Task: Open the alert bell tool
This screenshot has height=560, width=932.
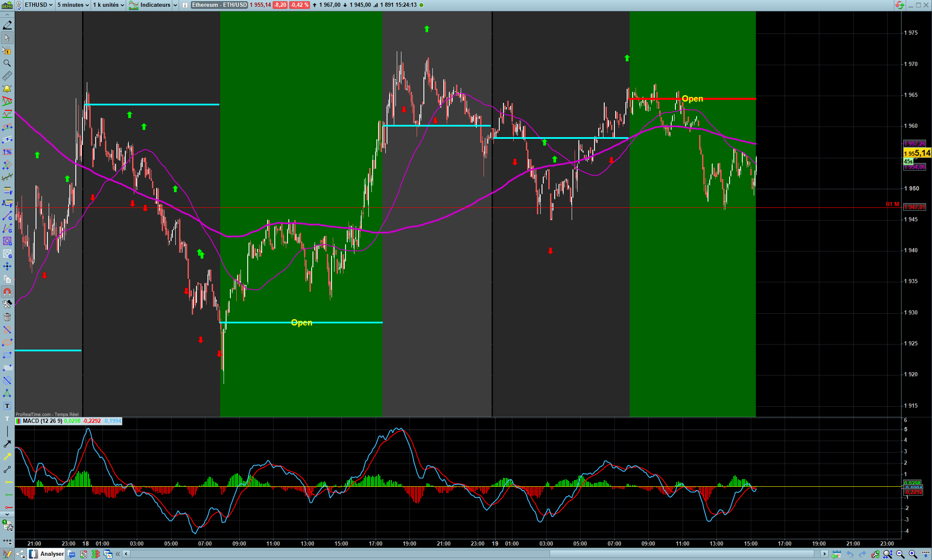Action: tap(7, 88)
